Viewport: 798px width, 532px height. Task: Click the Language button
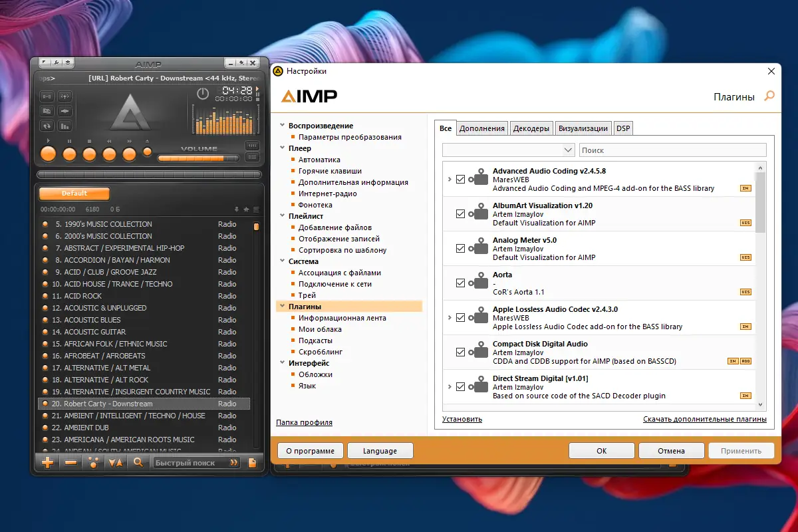point(380,451)
